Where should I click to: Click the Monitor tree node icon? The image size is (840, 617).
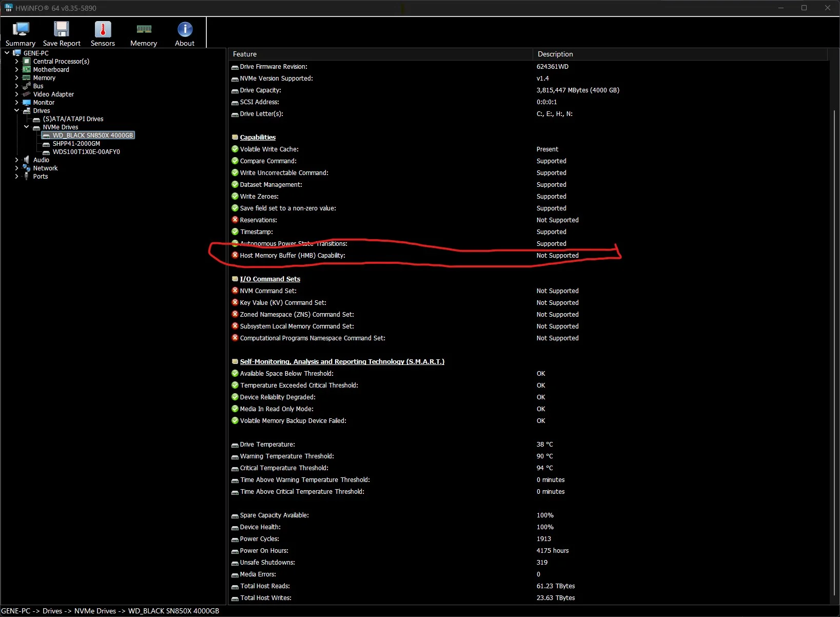pyautogui.click(x=27, y=102)
